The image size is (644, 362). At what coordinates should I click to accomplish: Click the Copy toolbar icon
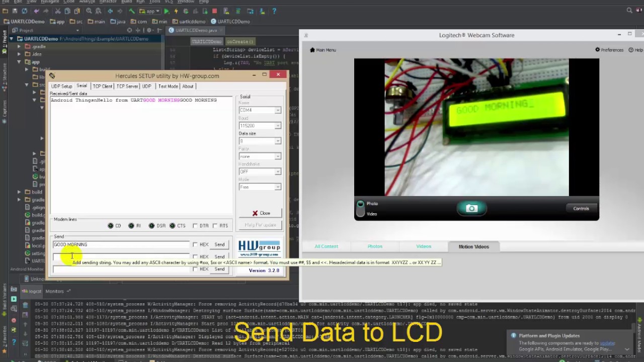pos(67,11)
